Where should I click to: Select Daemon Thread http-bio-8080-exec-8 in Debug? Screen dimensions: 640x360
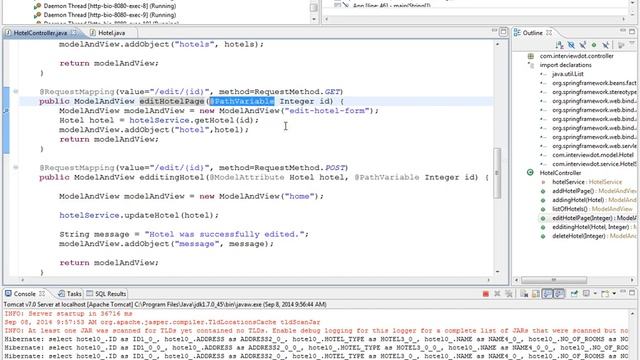pyautogui.click(x=105, y=6)
